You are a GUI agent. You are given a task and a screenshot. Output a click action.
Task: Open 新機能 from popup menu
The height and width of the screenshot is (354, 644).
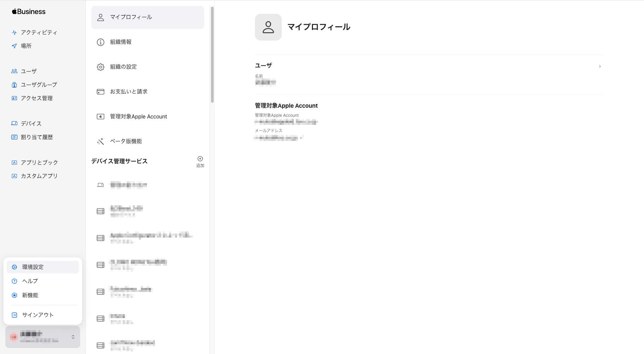pyautogui.click(x=43, y=295)
